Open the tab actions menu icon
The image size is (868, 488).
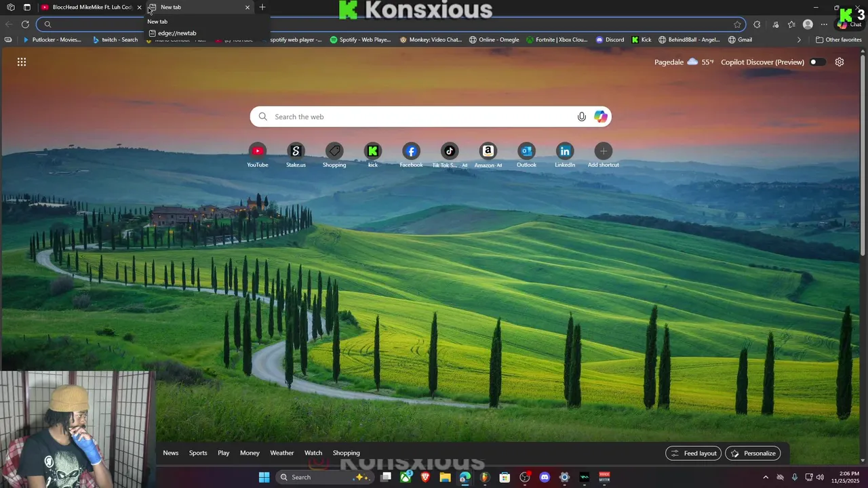tap(27, 7)
